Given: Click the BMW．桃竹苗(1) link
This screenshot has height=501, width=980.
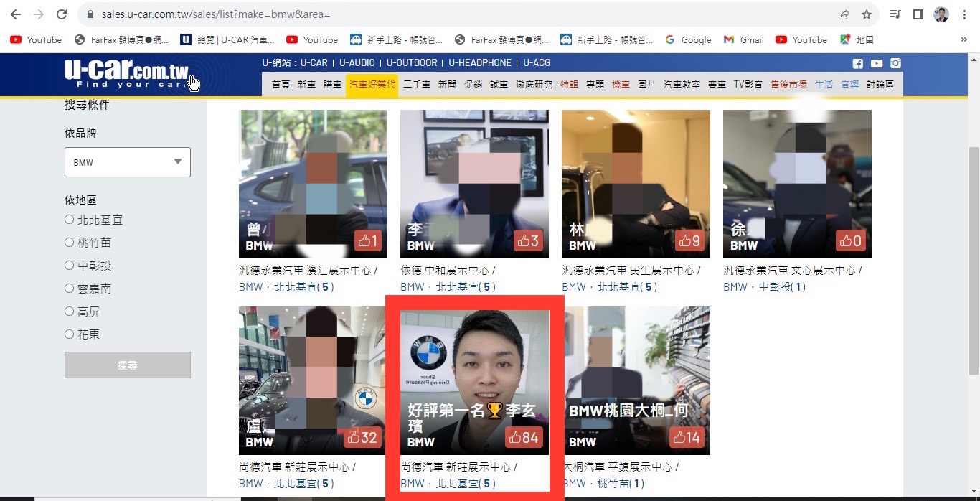Looking at the screenshot, I should coord(603,484).
